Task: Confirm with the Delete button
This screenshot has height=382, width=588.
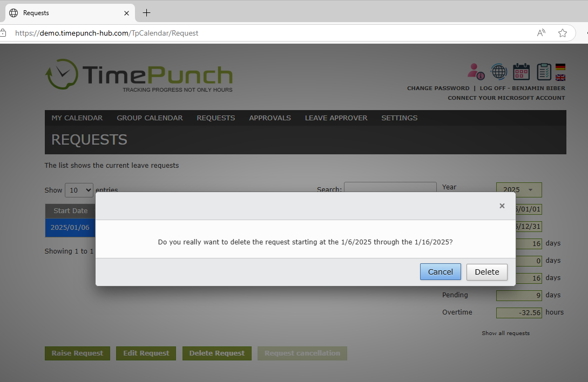Action: 486,272
